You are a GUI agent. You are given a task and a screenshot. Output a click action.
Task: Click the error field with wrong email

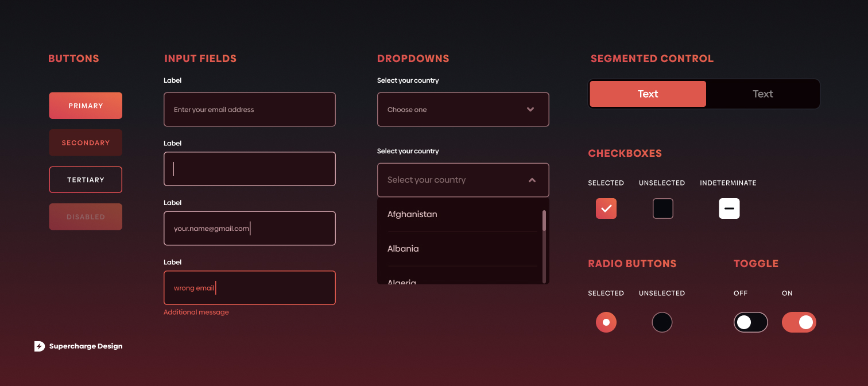pyautogui.click(x=249, y=288)
